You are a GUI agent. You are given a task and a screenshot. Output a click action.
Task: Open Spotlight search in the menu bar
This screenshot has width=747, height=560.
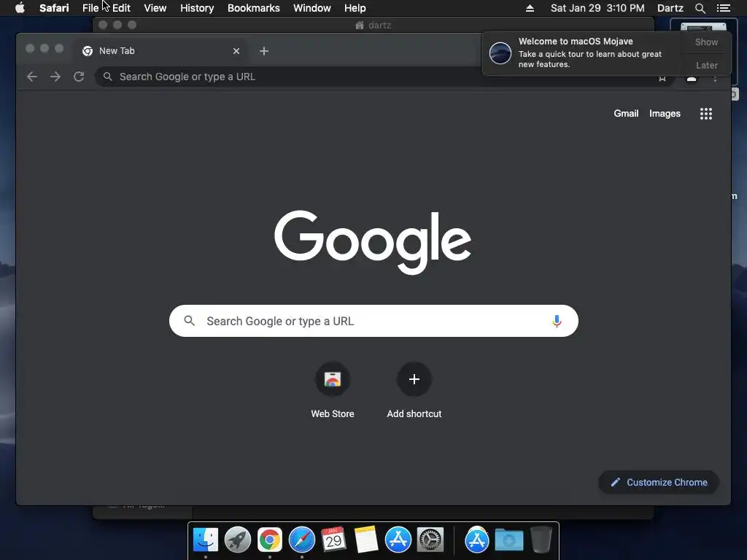(700, 8)
